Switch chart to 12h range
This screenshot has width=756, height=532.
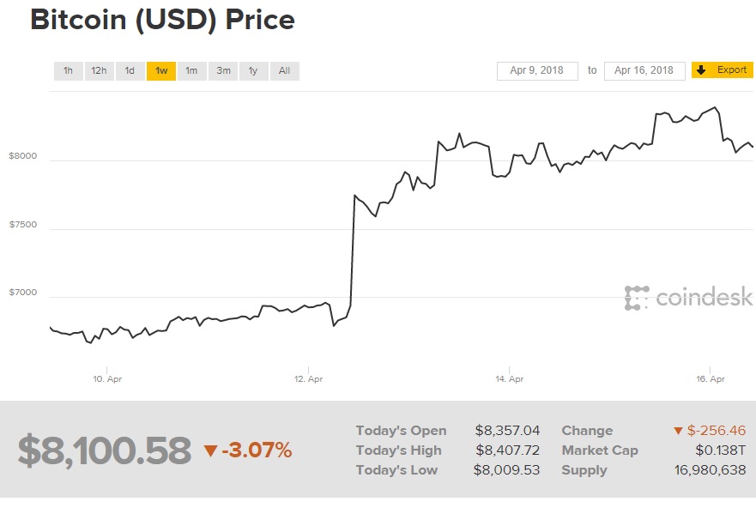[99, 70]
